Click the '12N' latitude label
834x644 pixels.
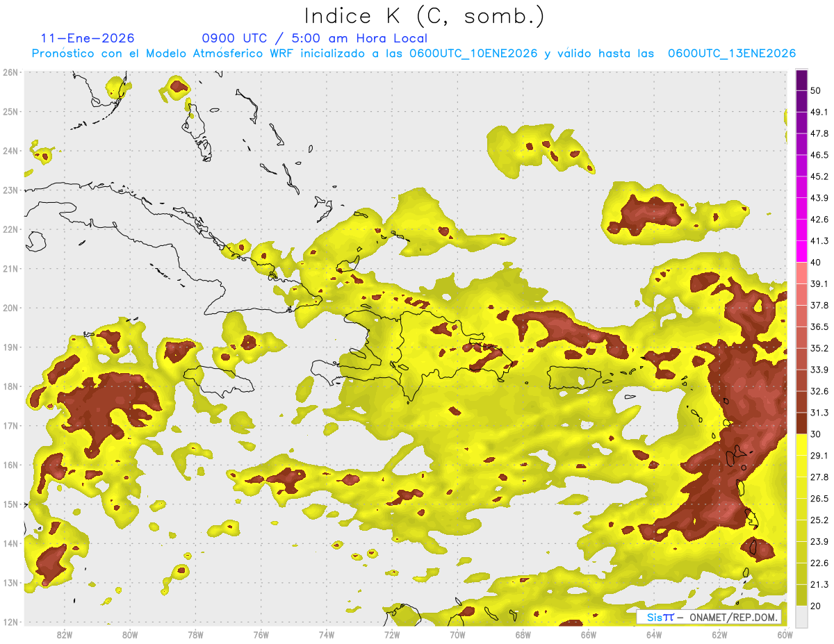10,622
